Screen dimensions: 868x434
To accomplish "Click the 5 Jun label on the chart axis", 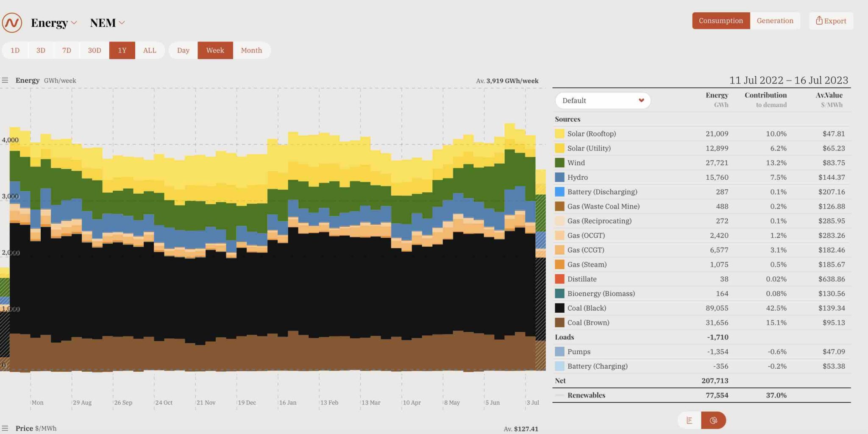I will [492, 403].
